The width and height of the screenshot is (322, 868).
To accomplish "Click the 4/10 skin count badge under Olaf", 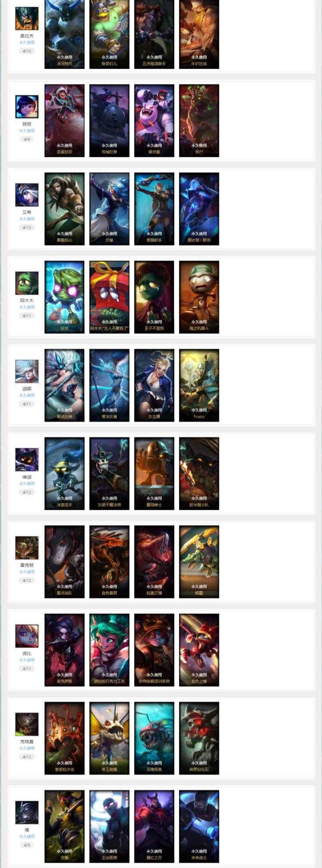I will click(x=27, y=51).
